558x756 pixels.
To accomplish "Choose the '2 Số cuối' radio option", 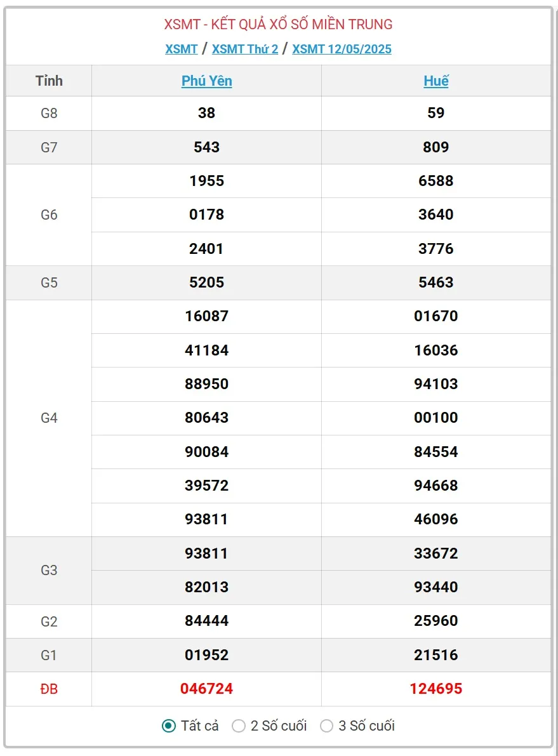I will 239,726.
